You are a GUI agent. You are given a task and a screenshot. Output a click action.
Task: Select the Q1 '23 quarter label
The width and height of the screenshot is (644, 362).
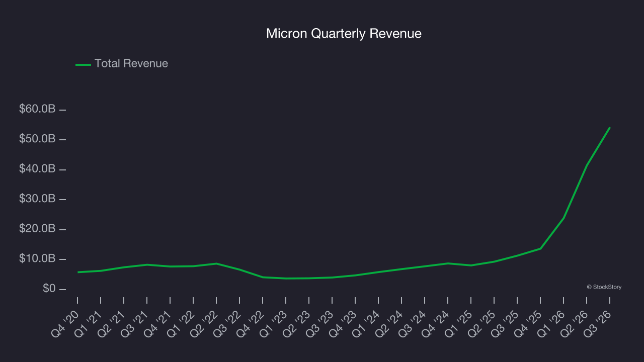(274, 323)
